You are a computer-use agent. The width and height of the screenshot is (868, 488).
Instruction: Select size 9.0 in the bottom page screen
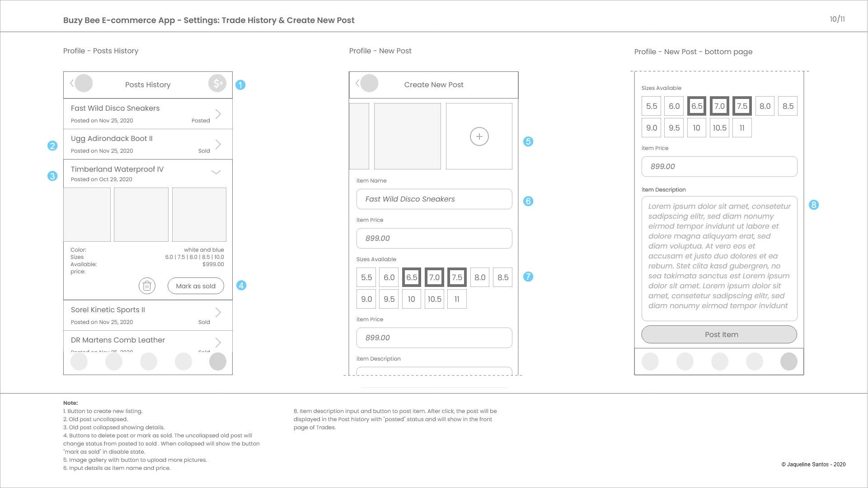652,128
